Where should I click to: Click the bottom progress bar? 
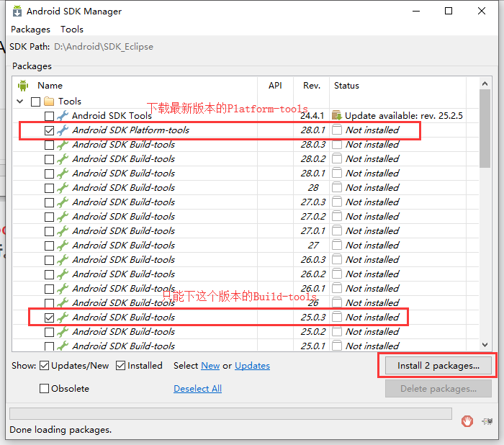tap(230, 413)
